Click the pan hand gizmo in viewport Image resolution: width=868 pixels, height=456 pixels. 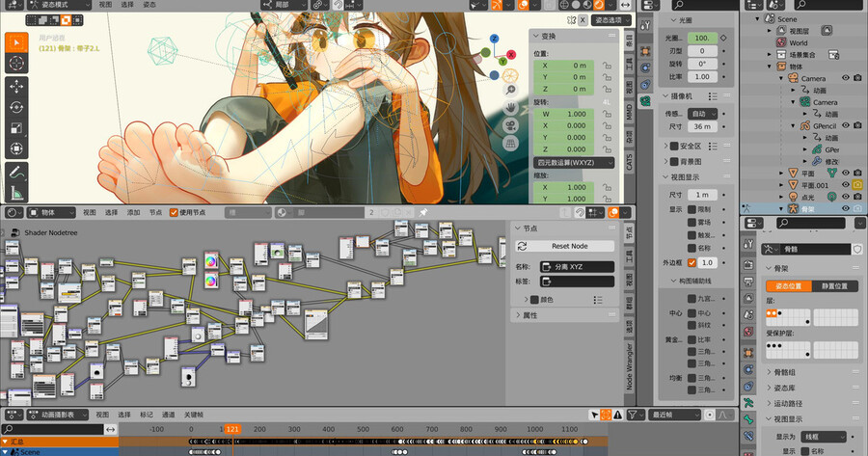coord(510,108)
